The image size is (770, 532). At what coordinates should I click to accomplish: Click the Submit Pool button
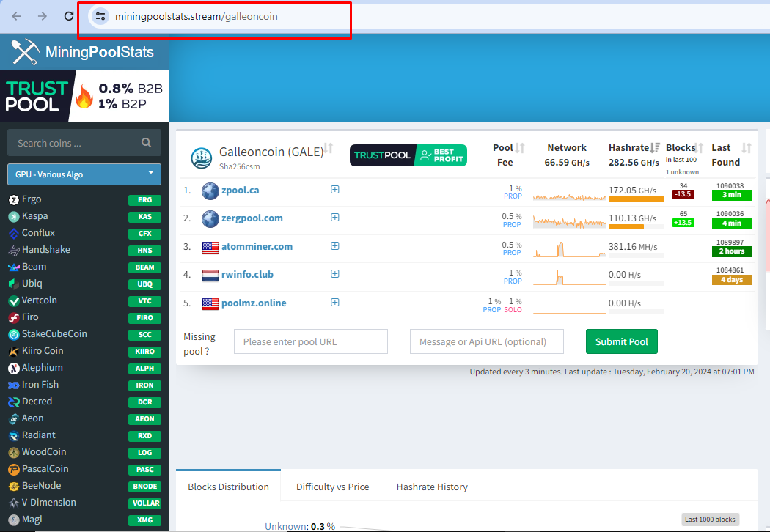[x=622, y=341]
